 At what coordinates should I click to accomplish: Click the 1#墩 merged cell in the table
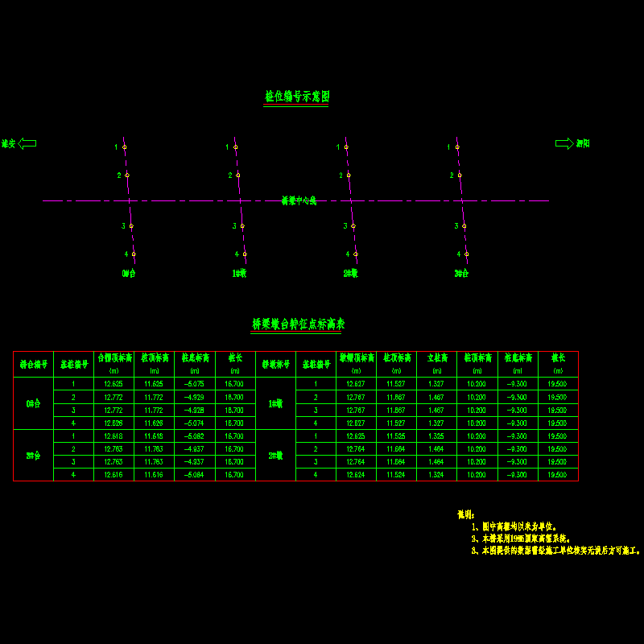275,404
